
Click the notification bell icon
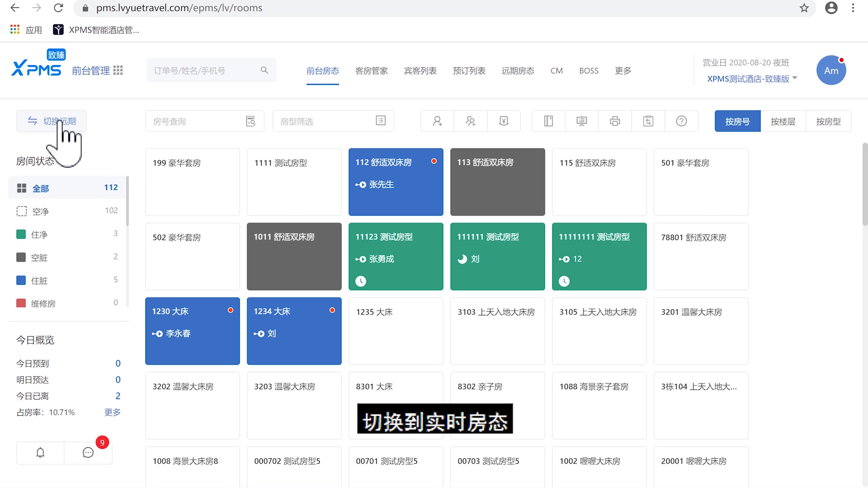point(40,453)
